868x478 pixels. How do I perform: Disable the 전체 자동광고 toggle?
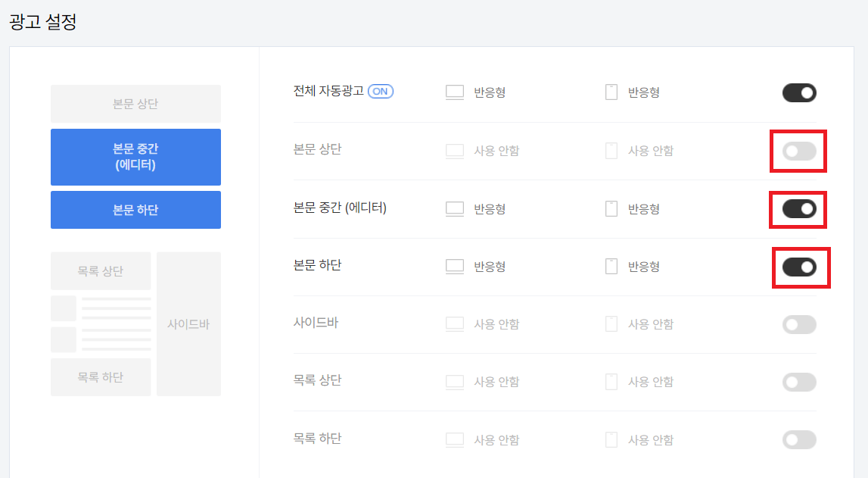799,92
